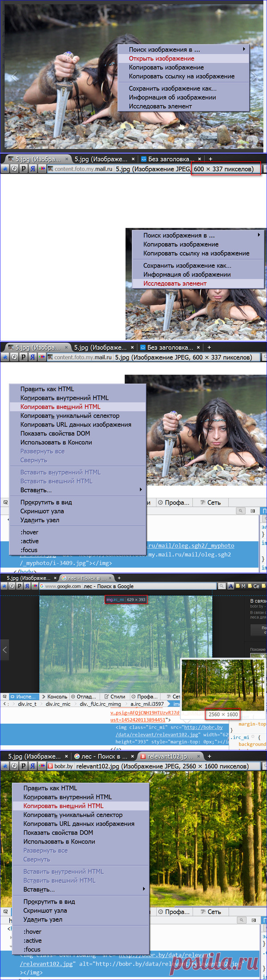Click element picker icon in bobr.by inspector
This screenshot has height=980, width=267.
point(5,912)
